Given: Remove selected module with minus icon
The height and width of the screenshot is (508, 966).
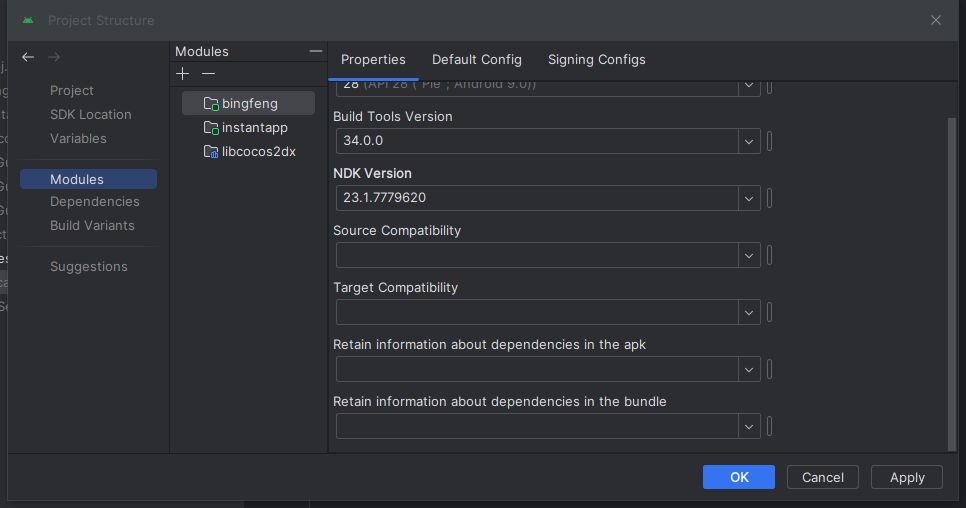Looking at the screenshot, I should (x=208, y=74).
